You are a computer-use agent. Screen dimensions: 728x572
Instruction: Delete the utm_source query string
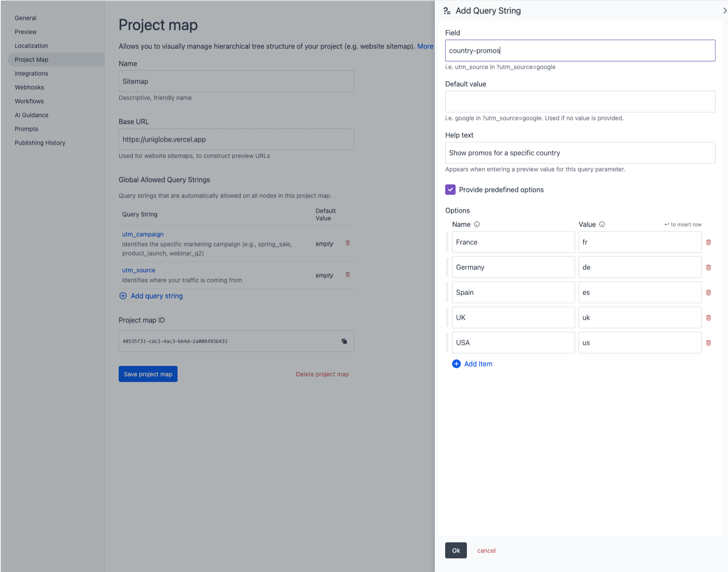347,275
